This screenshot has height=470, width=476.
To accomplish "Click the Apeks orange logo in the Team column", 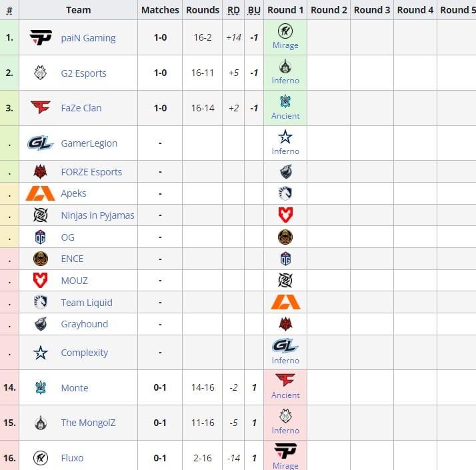I will pos(41,193).
